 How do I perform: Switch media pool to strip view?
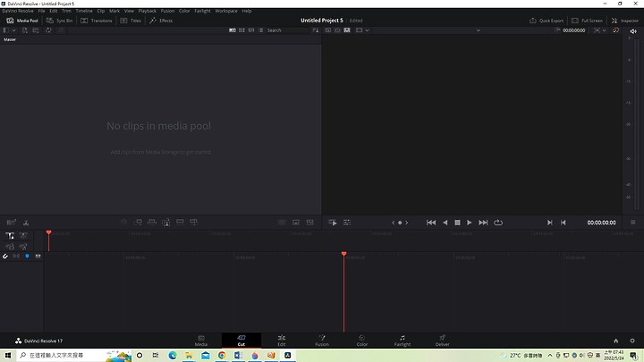(251, 30)
